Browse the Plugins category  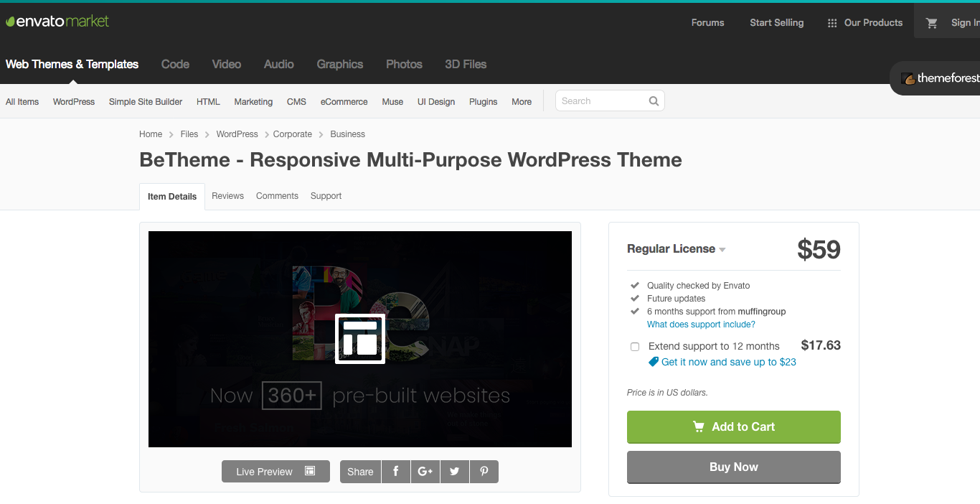pos(484,102)
